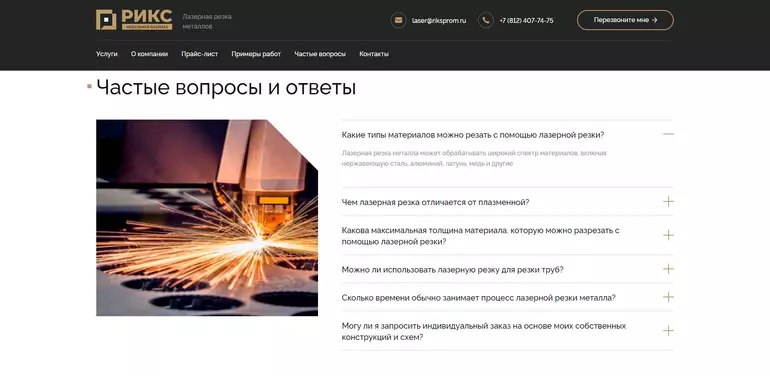Click answer text about Лазерная резка металла
The image size is (770, 376).
point(474,159)
